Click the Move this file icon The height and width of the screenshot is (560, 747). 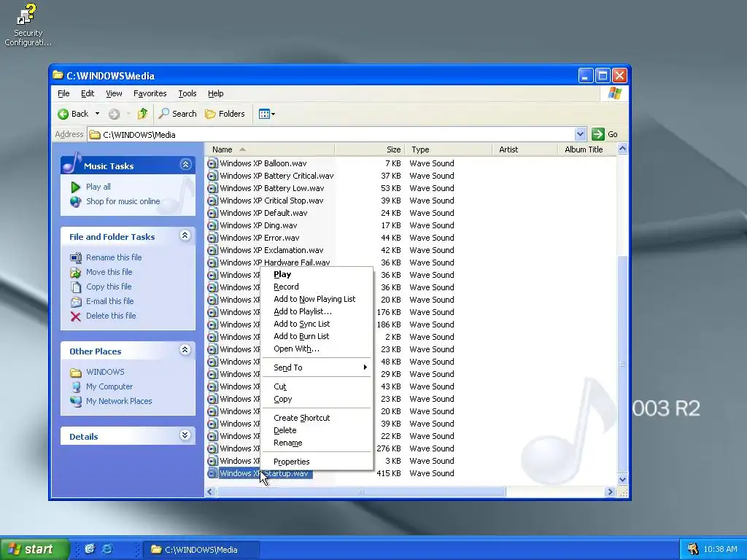[x=76, y=273]
